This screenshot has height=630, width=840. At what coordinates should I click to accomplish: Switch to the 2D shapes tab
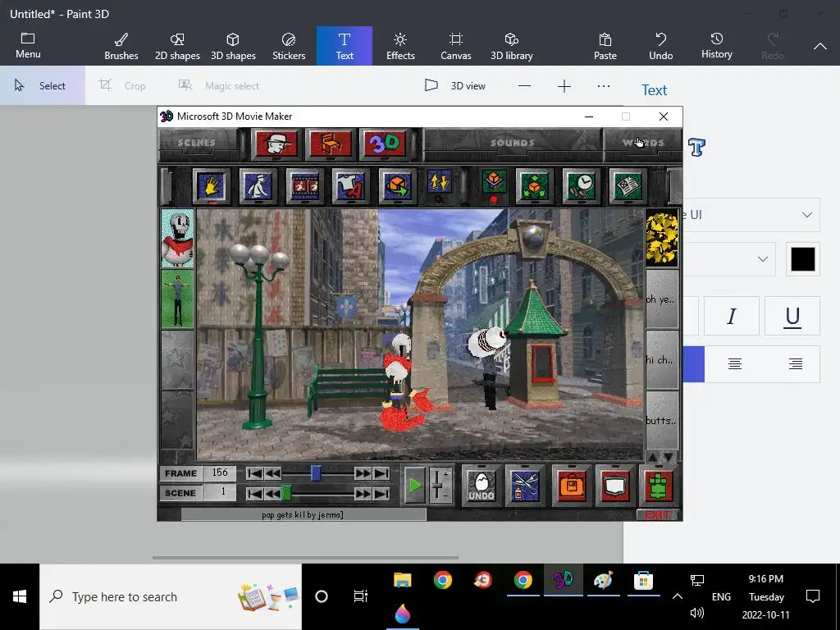(177, 46)
